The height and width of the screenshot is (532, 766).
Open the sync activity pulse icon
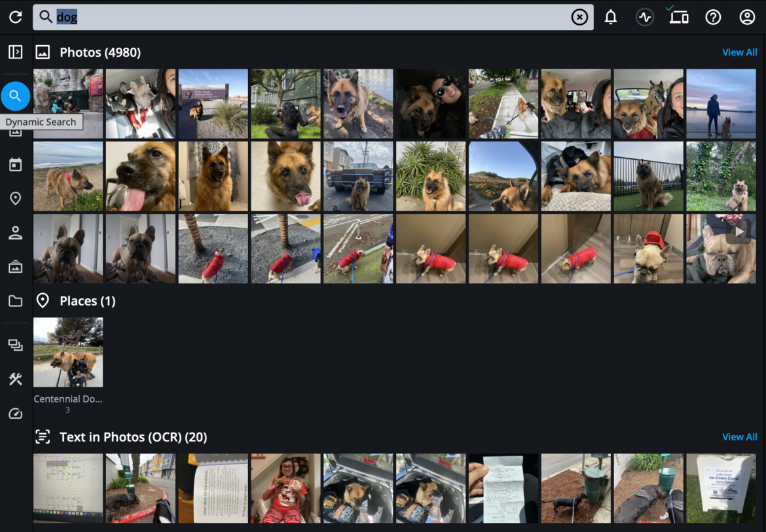(x=645, y=18)
